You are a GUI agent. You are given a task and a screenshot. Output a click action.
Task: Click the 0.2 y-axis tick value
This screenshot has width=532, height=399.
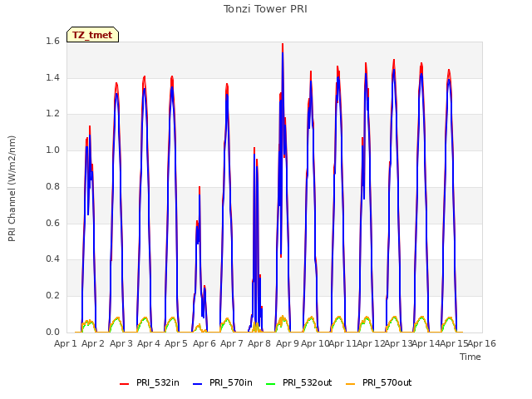tap(52, 296)
